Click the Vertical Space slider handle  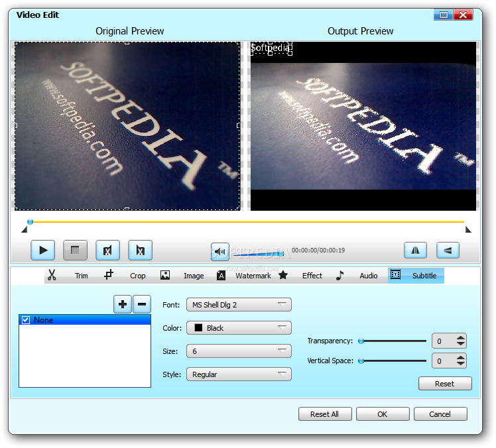361,361
